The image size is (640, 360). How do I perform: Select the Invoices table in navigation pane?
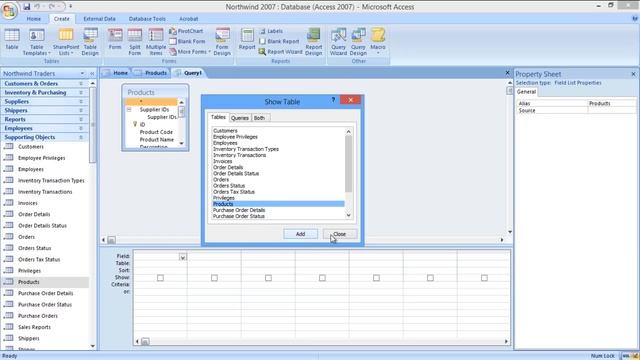(28, 203)
